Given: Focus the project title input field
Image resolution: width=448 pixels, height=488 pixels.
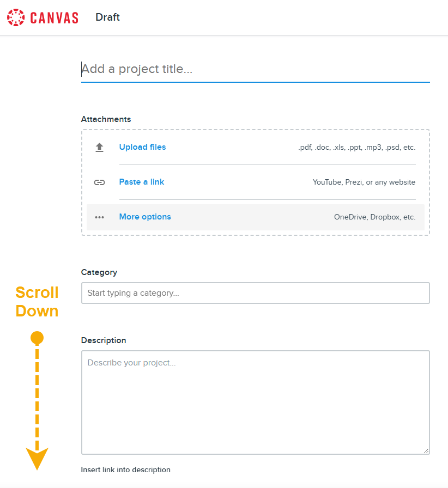Looking at the screenshot, I should coord(255,69).
